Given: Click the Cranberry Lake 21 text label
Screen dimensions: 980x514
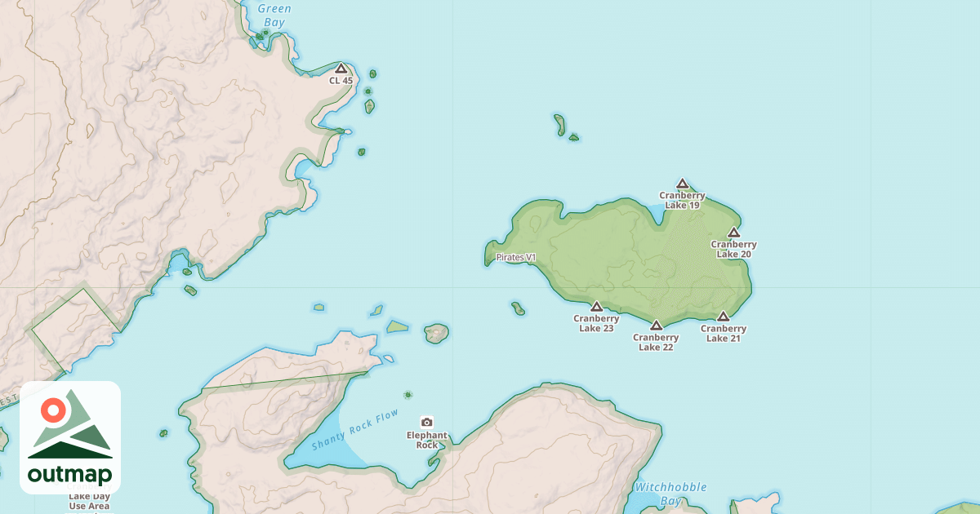Looking at the screenshot, I should pyautogui.click(x=724, y=334).
